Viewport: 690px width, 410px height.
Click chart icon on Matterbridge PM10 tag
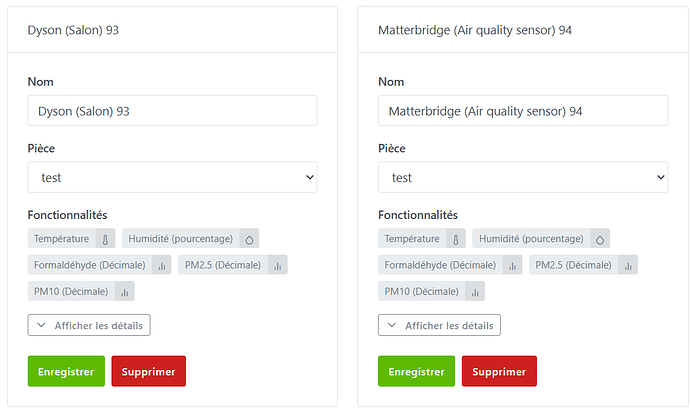[475, 292]
